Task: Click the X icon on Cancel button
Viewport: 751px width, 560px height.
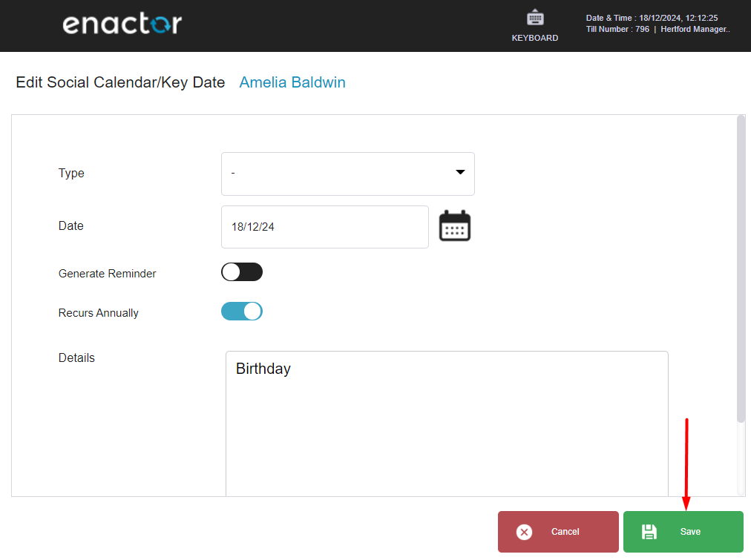Action: point(524,532)
